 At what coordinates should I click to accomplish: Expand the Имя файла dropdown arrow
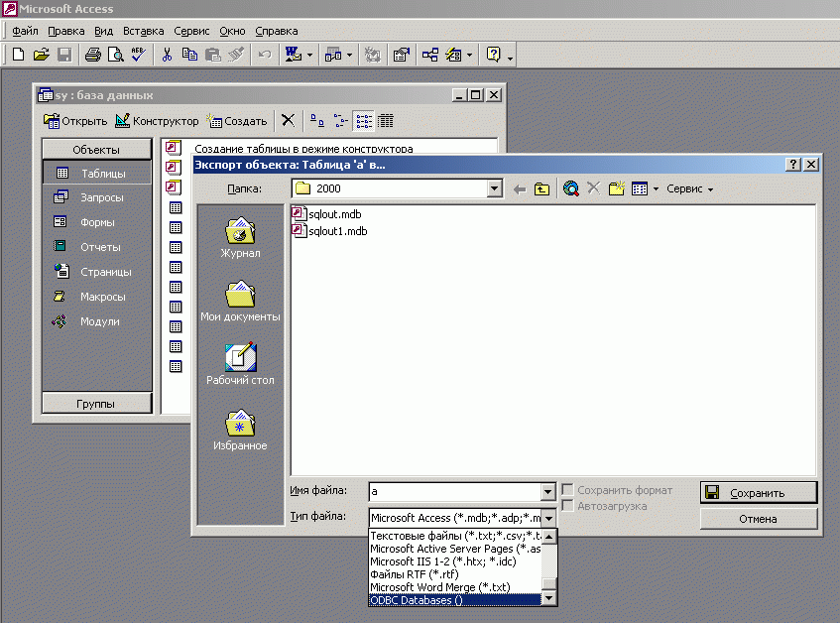[547, 491]
